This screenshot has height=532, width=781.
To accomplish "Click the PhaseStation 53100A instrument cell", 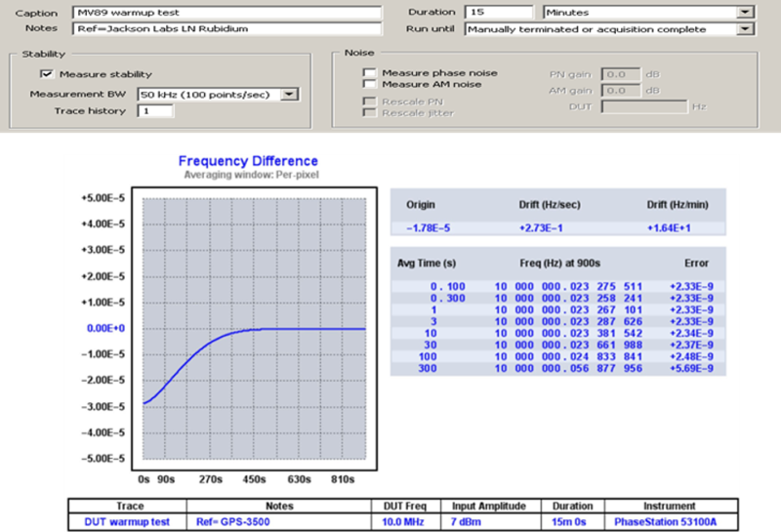I will pyautogui.click(x=668, y=521).
